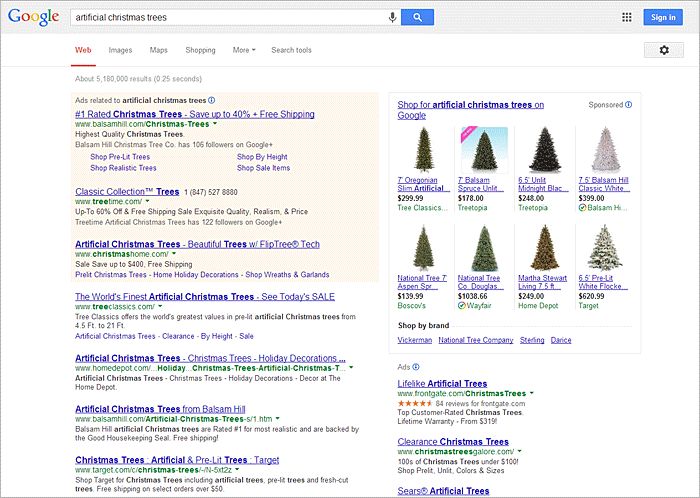700x498 pixels.
Task: Click in the search input field
Action: [228, 17]
